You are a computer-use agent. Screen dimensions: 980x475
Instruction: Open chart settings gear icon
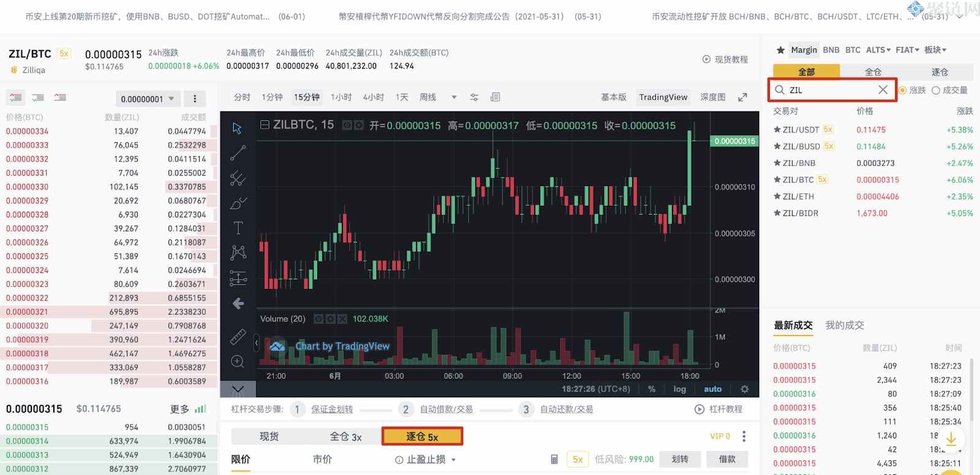(745, 389)
